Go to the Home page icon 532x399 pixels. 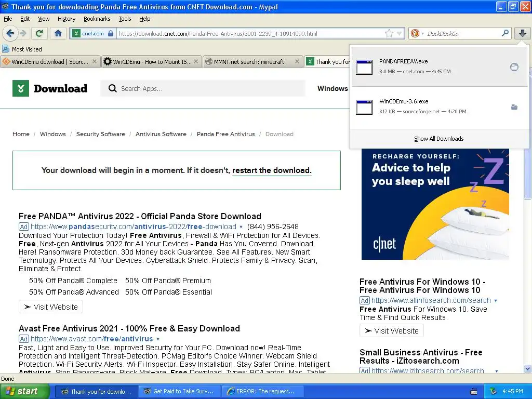point(58,33)
